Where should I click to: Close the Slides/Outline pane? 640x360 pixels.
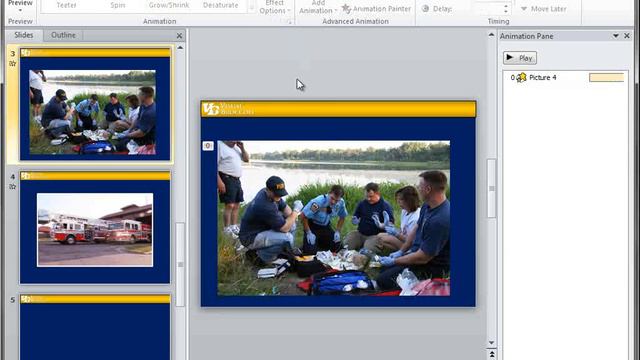pyautogui.click(x=179, y=36)
